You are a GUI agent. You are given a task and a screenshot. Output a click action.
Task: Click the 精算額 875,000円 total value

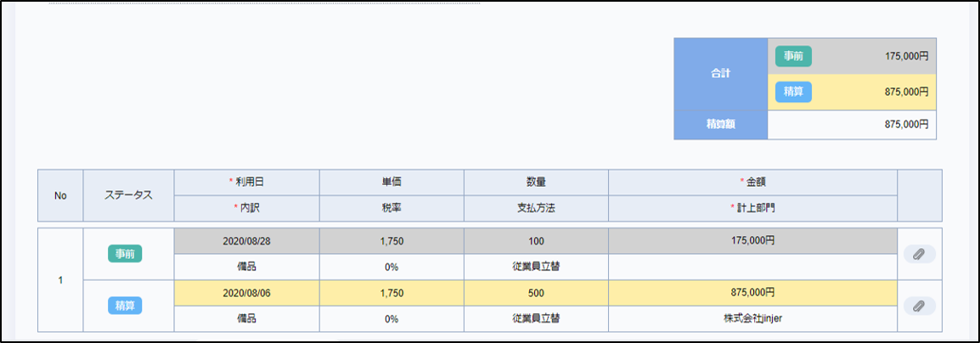905,124
